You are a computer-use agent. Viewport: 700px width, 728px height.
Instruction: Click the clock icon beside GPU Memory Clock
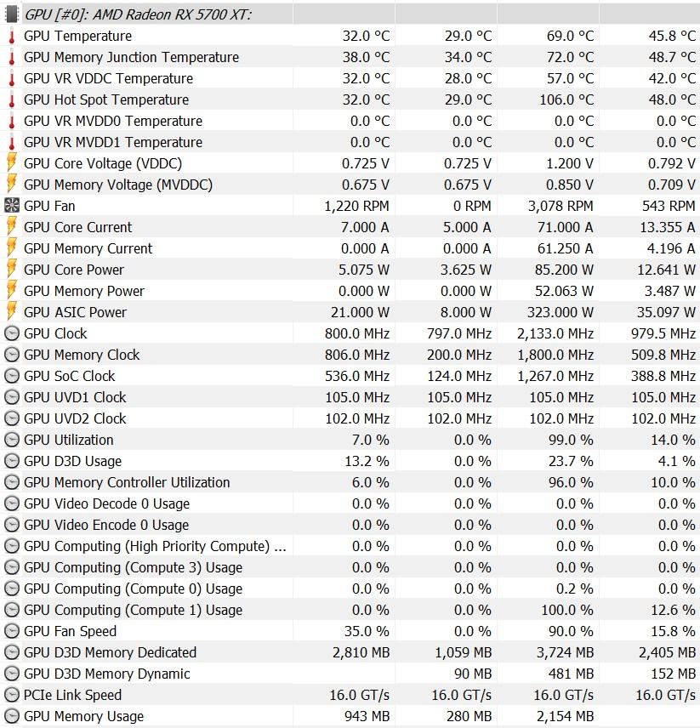point(12,355)
